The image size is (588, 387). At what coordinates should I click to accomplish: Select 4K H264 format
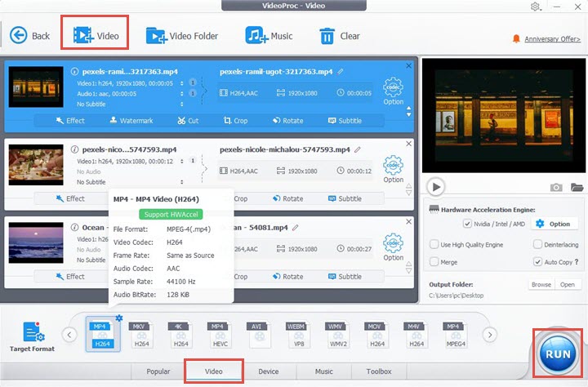pos(180,335)
